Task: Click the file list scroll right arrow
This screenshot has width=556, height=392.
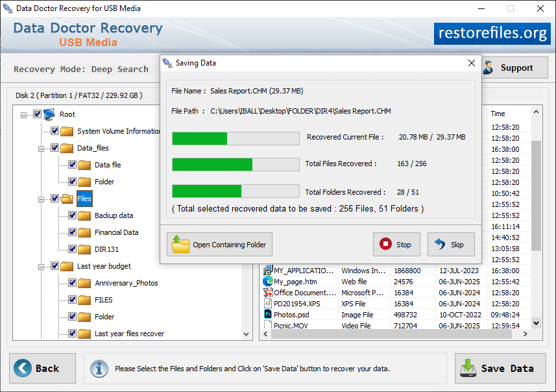Action: (x=526, y=334)
